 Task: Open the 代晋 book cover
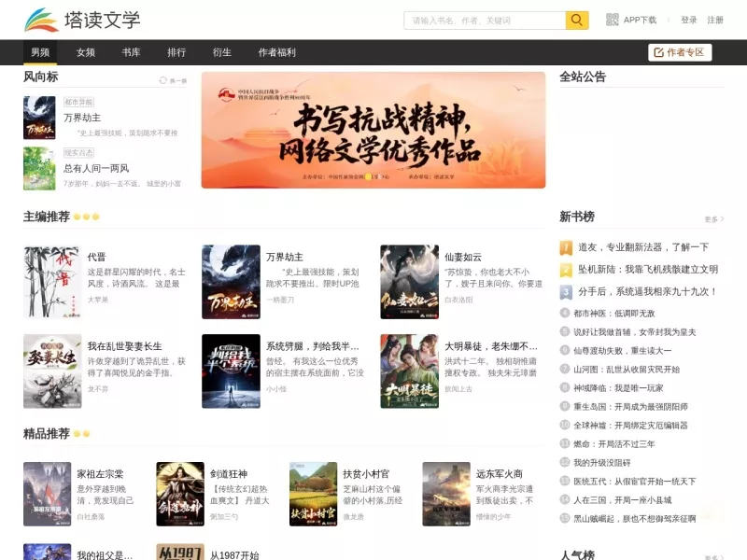pyautogui.click(x=52, y=282)
